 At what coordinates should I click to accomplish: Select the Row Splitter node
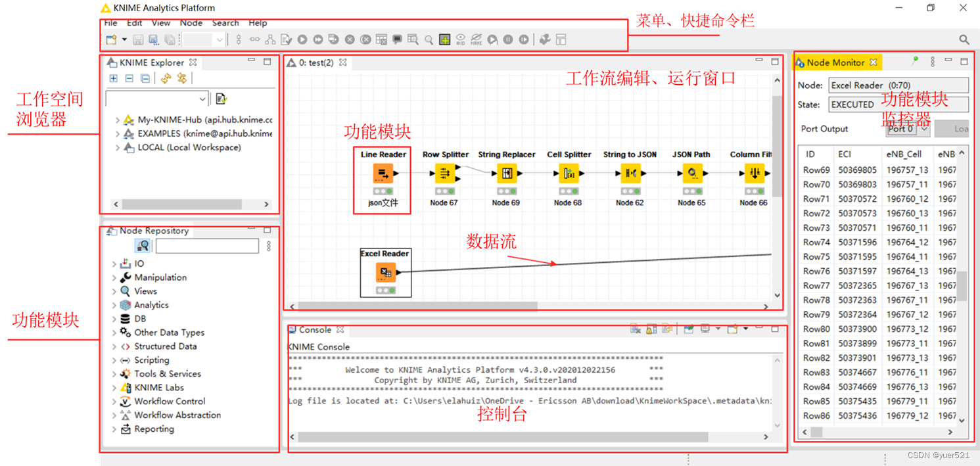(x=445, y=174)
